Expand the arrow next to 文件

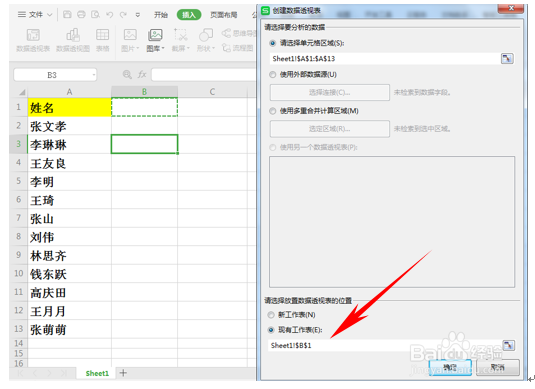click(x=49, y=15)
